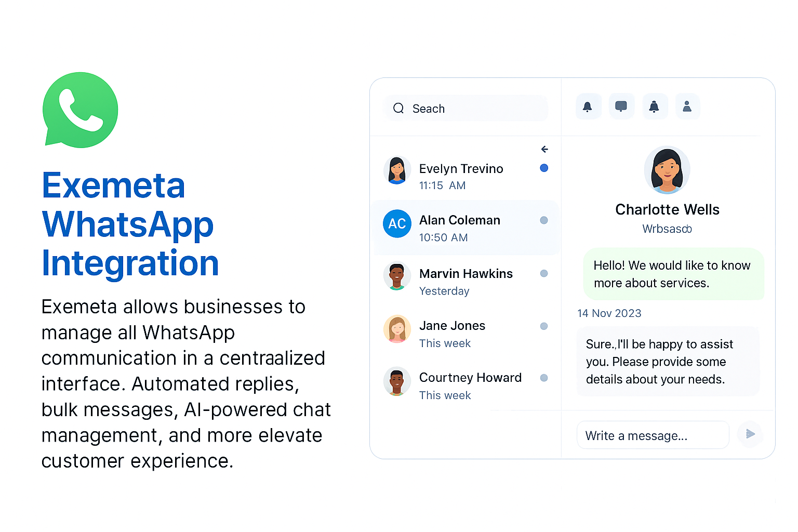Click Evelyn Trevino's avatar
The width and height of the screenshot is (798, 532).
pyautogui.click(x=397, y=170)
